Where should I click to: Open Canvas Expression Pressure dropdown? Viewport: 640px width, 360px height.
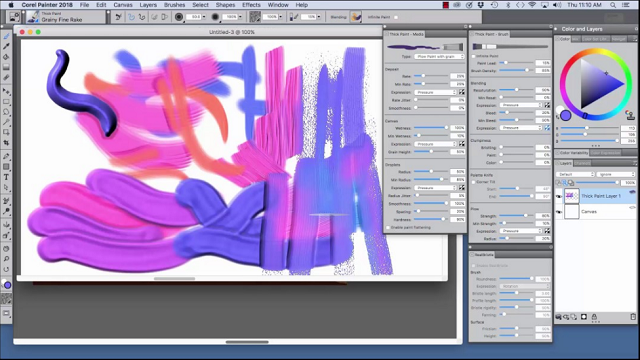pyautogui.click(x=435, y=144)
